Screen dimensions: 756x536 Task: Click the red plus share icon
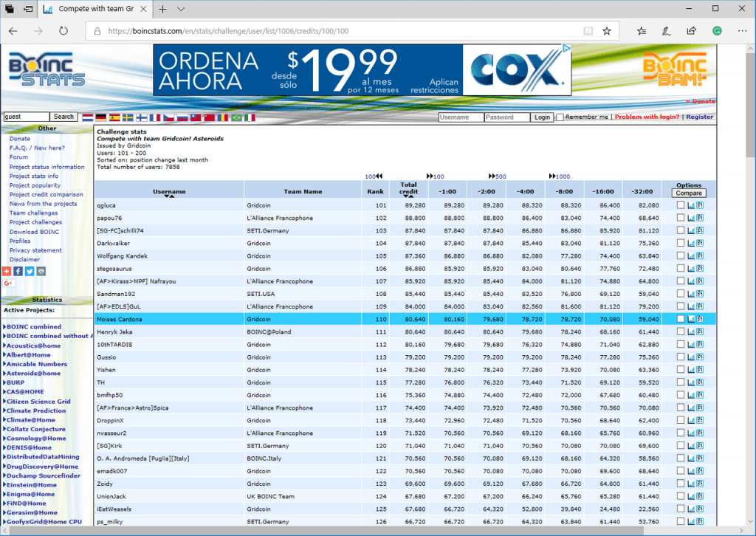click(x=7, y=272)
